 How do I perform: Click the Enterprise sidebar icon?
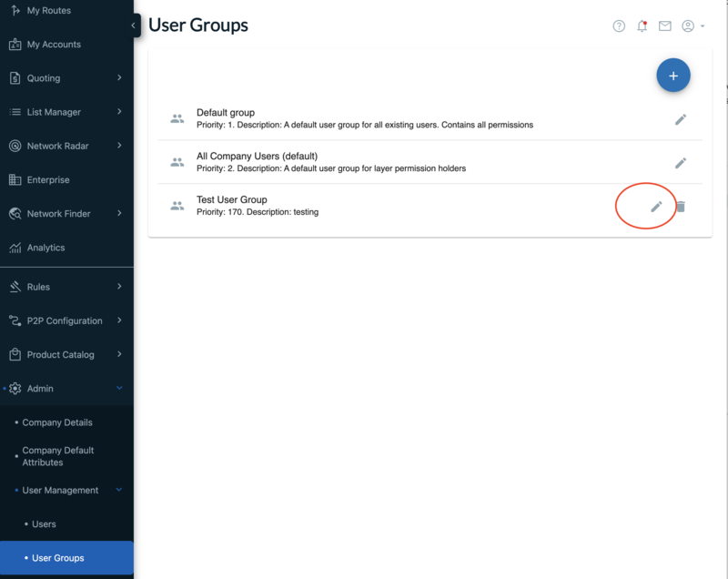pyautogui.click(x=15, y=179)
